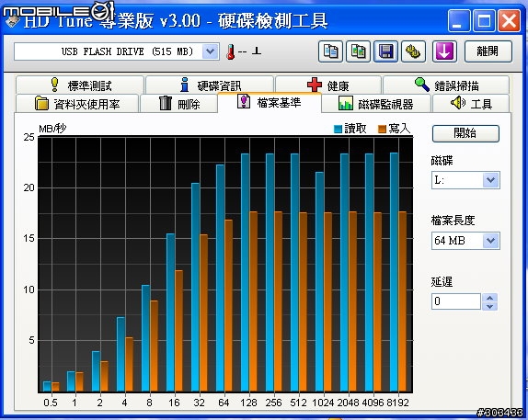This screenshot has height=420, width=528.
Task: Click the x-axis label 4096
Action: (x=373, y=403)
